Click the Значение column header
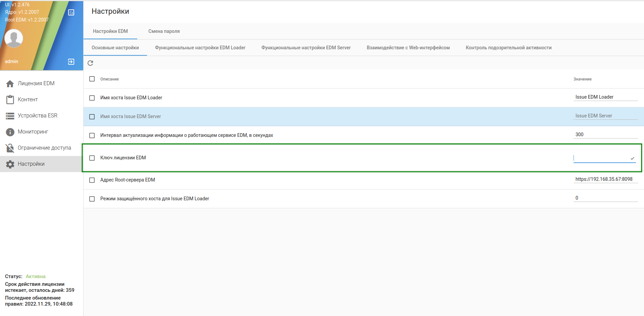The image size is (644, 316). tap(583, 79)
